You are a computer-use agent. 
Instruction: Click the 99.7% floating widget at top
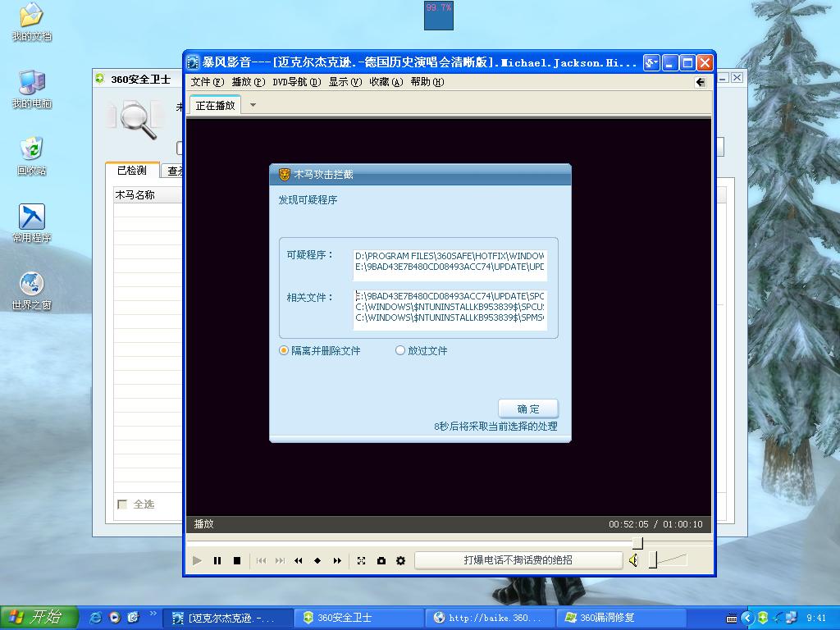pos(439,16)
